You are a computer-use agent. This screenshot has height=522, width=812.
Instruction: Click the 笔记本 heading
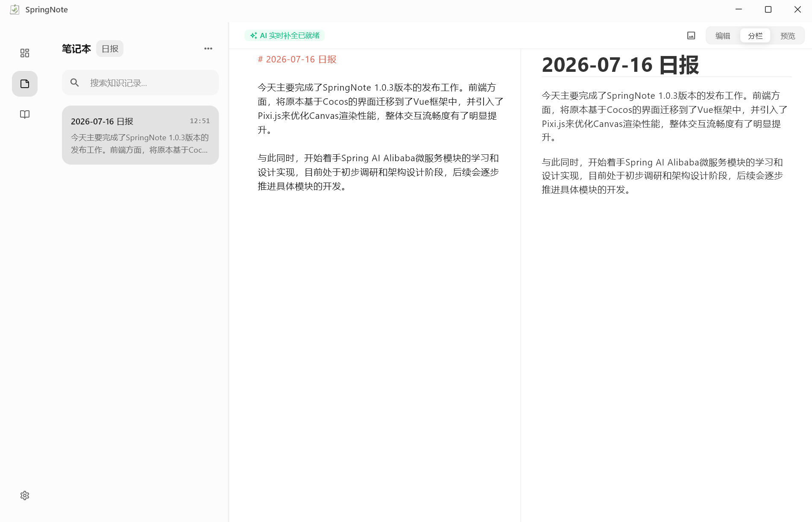76,49
